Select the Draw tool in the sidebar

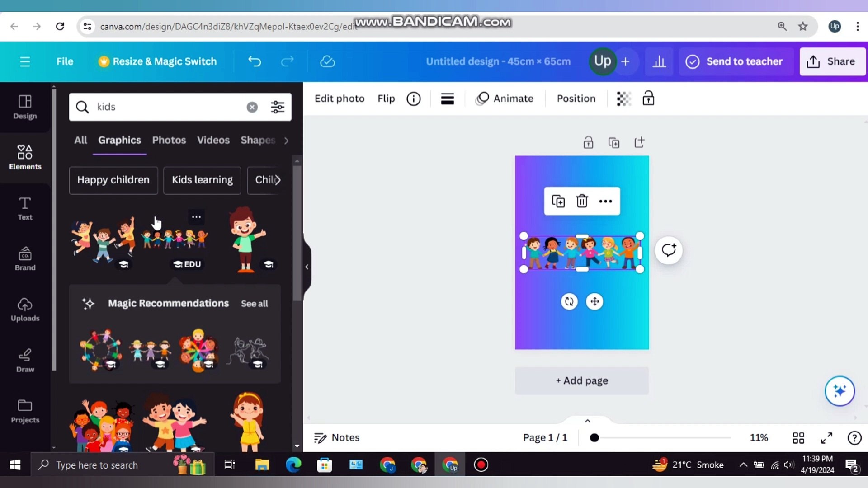click(x=25, y=360)
